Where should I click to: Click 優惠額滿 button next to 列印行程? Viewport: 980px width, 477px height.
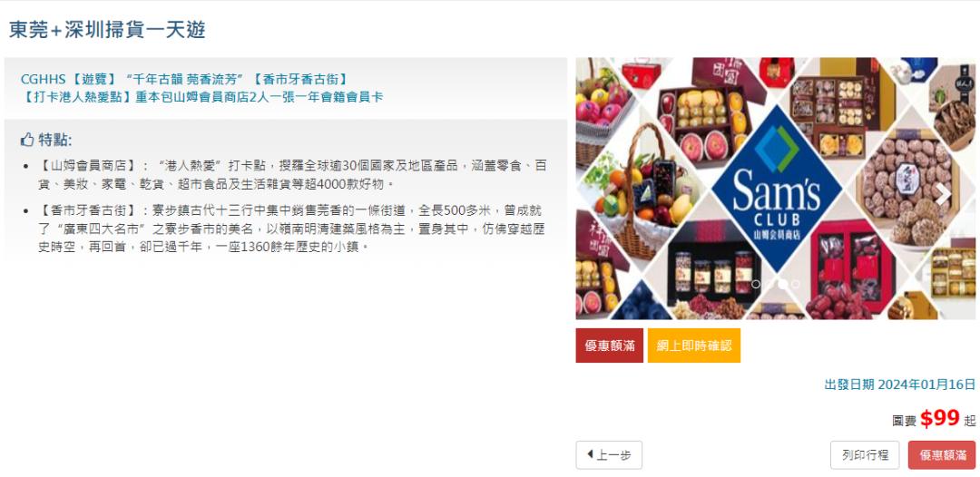[941, 455]
